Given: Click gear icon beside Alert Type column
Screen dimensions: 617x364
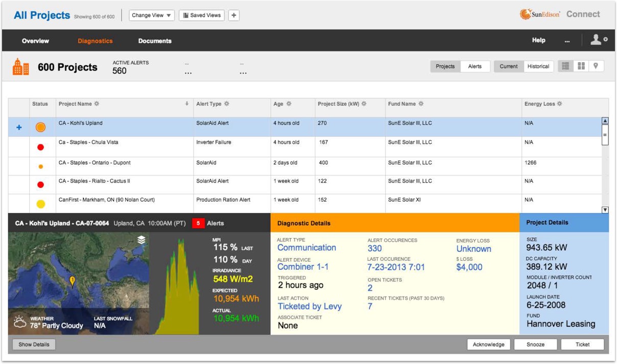Looking at the screenshot, I should 227,104.
